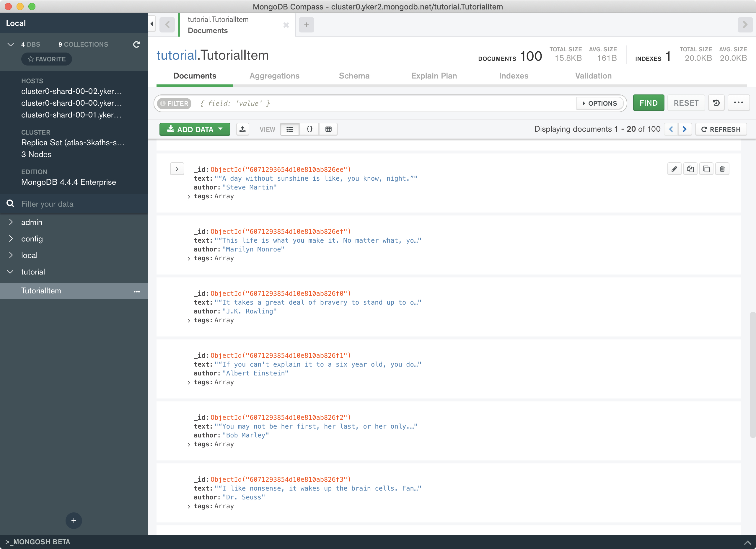Go to next tab using forward arrow

745,25
